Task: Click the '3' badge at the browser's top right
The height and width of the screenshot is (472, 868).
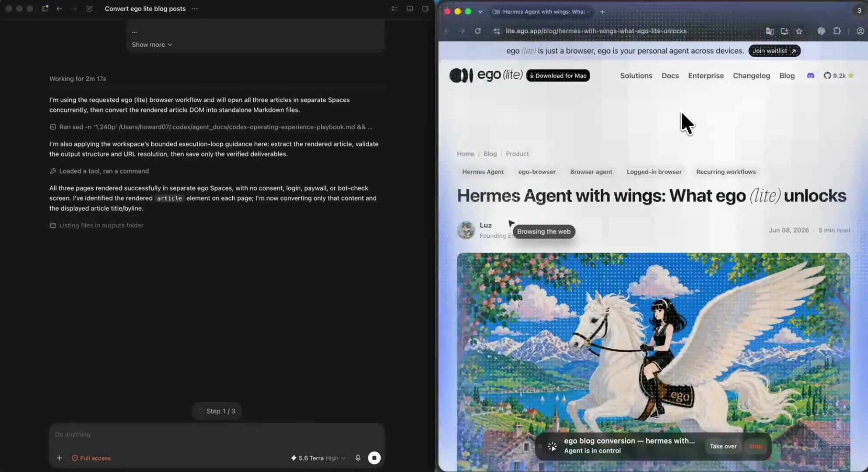Action: point(859,11)
